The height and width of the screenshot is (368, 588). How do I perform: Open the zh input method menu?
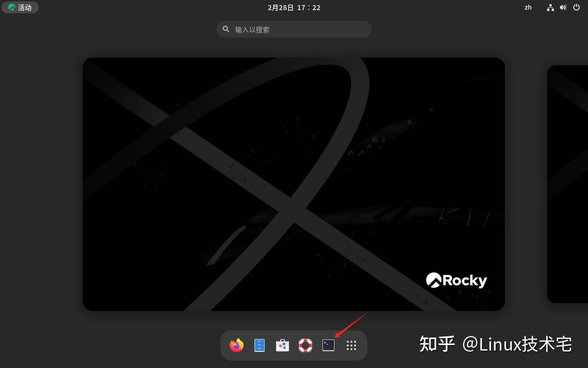(528, 7)
